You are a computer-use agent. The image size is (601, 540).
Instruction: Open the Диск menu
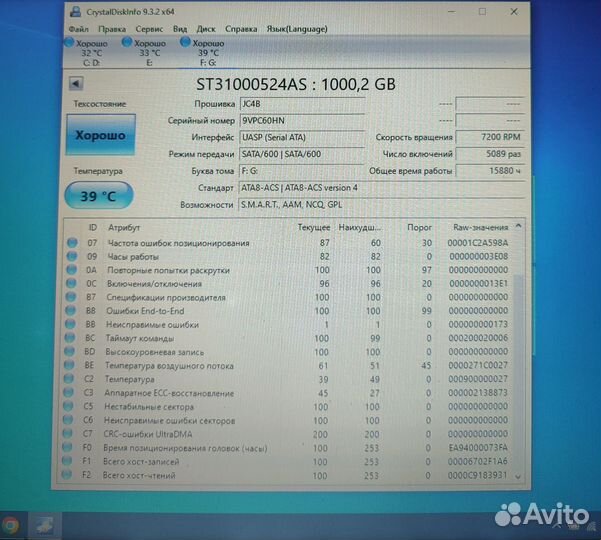click(x=206, y=29)
